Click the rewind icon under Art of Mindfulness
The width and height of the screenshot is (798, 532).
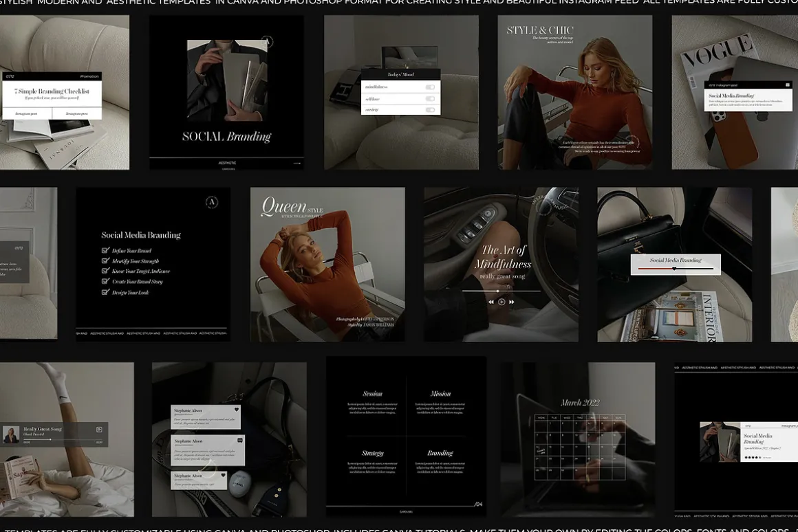tap(490, 302)
